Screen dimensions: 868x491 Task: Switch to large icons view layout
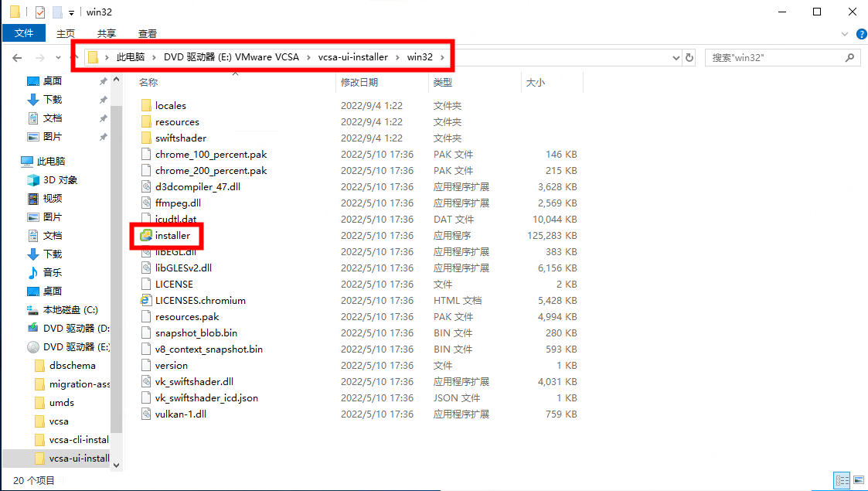[x=858, y=480]
